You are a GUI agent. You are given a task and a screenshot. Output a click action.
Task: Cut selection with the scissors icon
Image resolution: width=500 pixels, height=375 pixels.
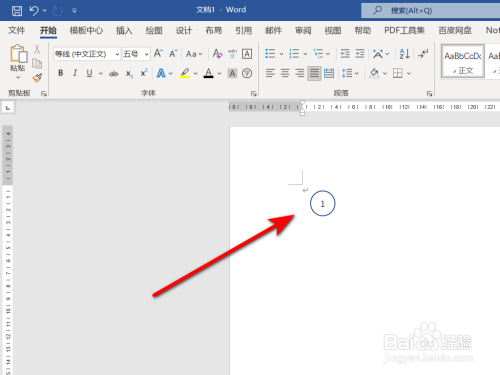(x=37, y=49)
